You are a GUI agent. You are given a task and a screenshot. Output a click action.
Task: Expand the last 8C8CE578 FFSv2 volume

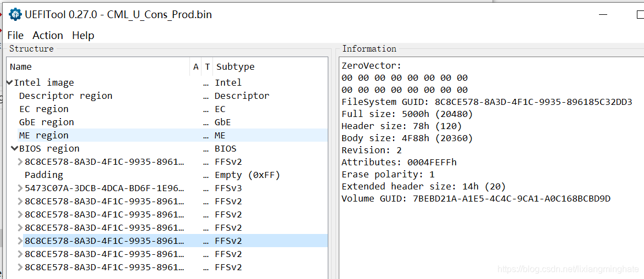pyautogui.click(x=20, y=267)
